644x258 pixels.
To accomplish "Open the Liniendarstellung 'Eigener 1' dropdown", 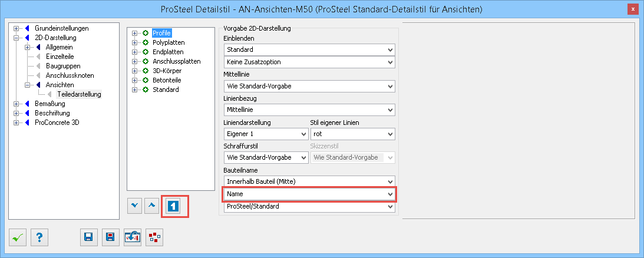I will point(266,134).
